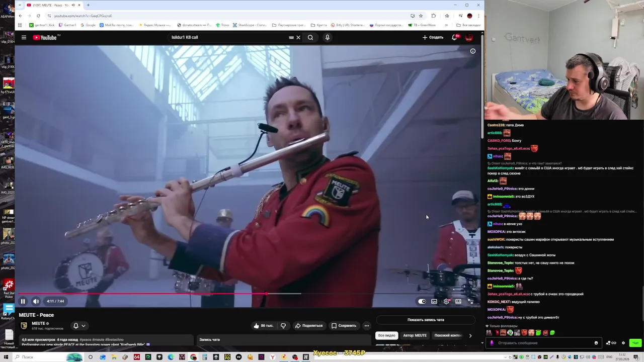Expand subscription notification bell dropdown
The height and width of the screenshot is (362, 644).
[x=79, y=325]
